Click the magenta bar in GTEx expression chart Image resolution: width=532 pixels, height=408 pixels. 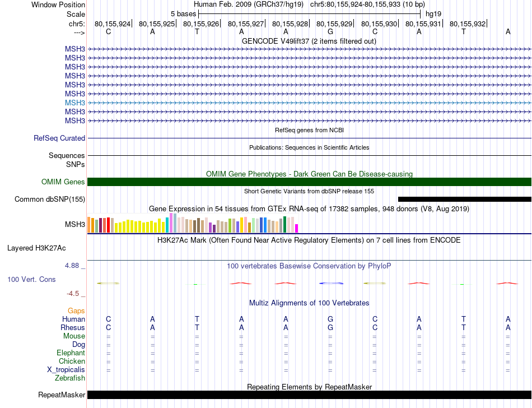tap(297, 228)
